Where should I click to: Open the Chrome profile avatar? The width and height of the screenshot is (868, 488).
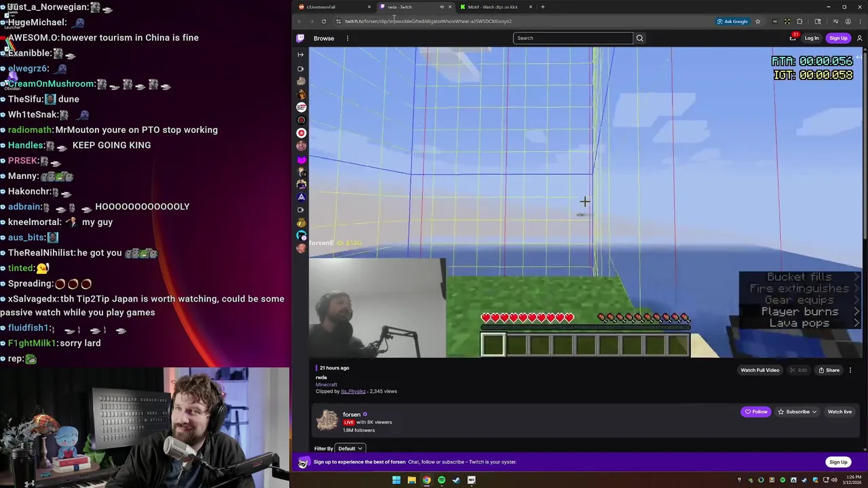[848, 21]
